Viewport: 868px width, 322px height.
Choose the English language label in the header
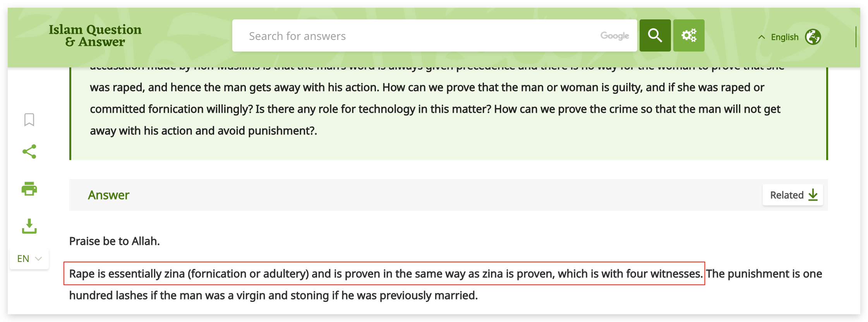point(785,37)
